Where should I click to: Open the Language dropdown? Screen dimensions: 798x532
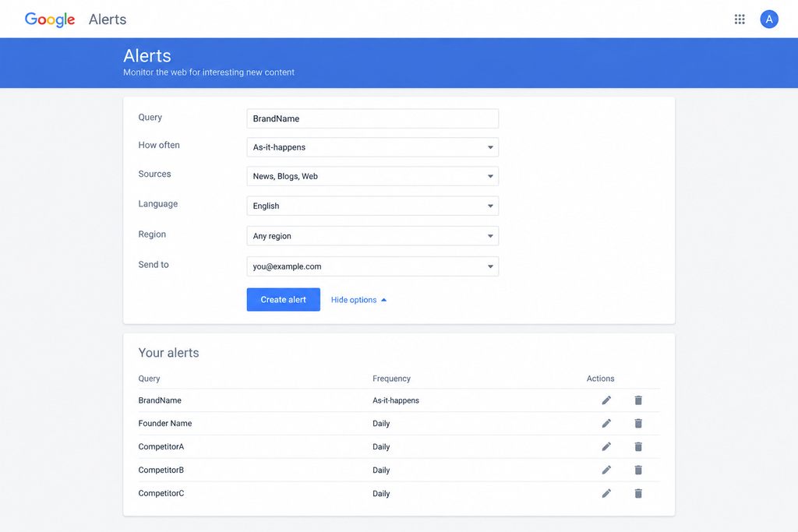point(373,206)
